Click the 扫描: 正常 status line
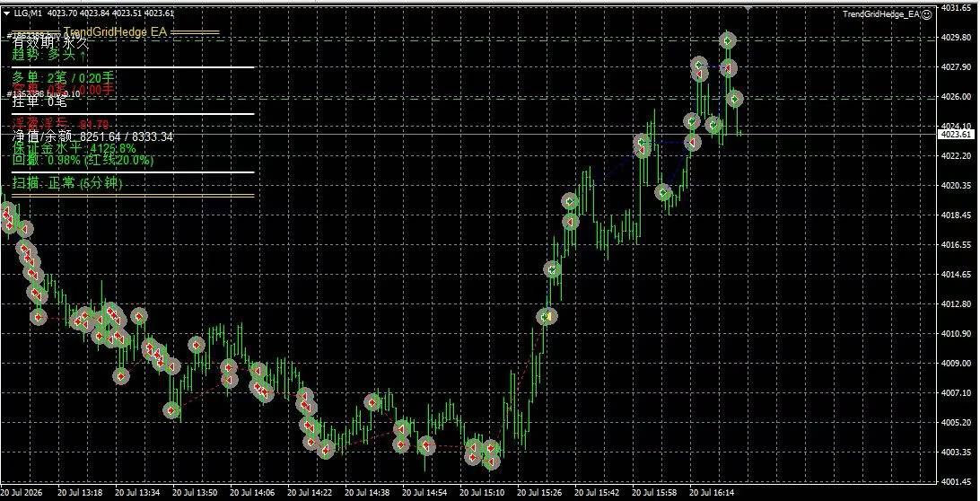The width and height of the screenshot is (980, 501). click(67, 183)
